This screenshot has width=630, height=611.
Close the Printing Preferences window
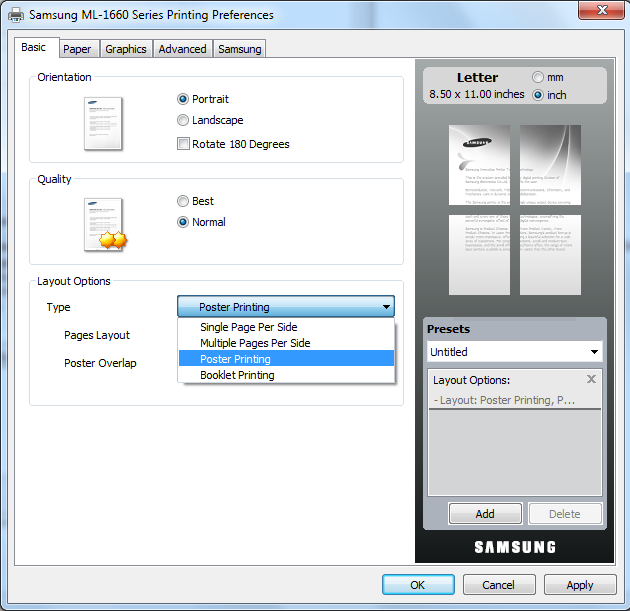point(601,10)
